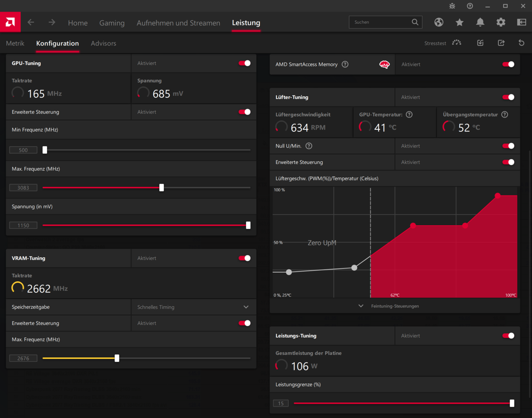
Task: Open notifications bell icon
Action: tap(480, 22)
